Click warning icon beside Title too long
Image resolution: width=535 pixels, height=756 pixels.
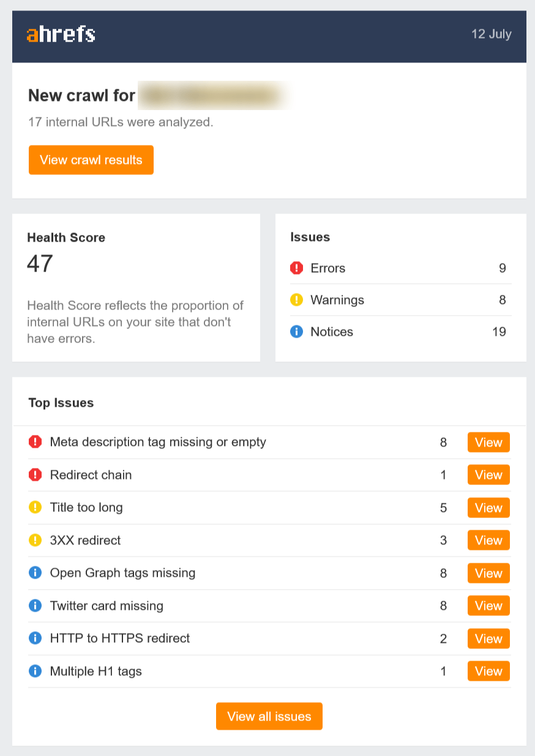pyautogui.click(x=36, y=507)
